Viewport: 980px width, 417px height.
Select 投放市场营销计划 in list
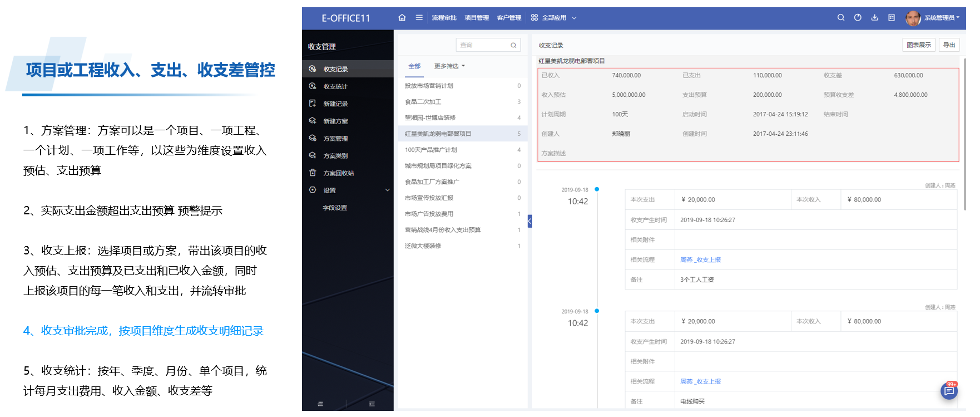(x=463, y=86)
